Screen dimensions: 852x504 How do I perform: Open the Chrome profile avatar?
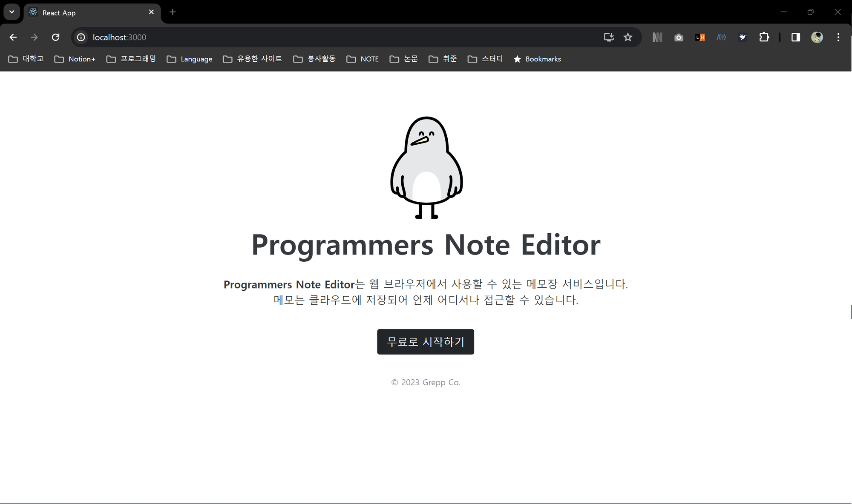(x=817, y=37)
